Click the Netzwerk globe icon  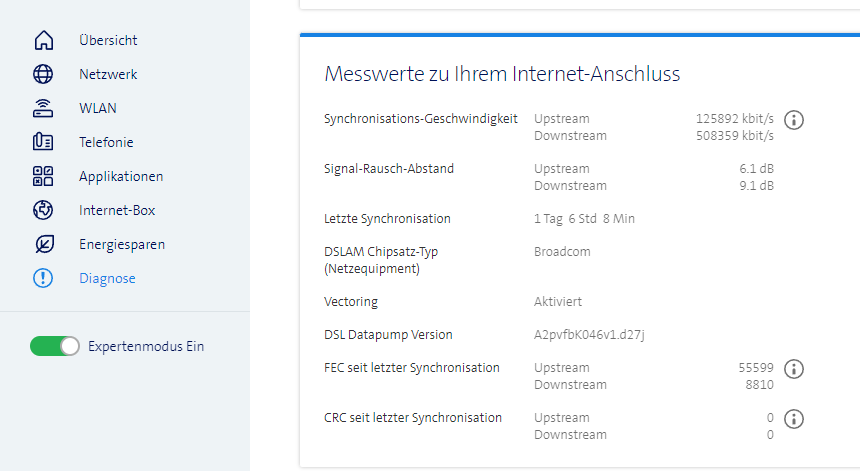43,75
